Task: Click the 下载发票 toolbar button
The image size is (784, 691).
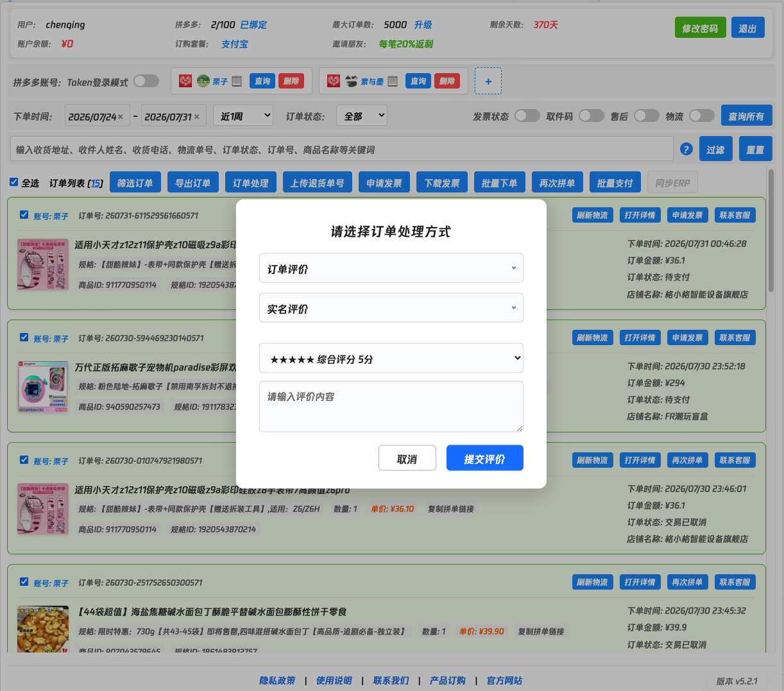Action: (x=442, y=183)
